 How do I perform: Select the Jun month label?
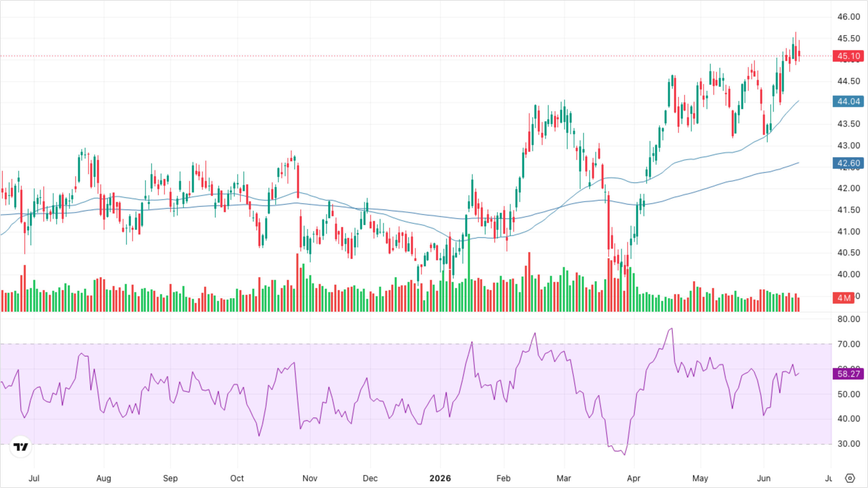click(764, 478)
